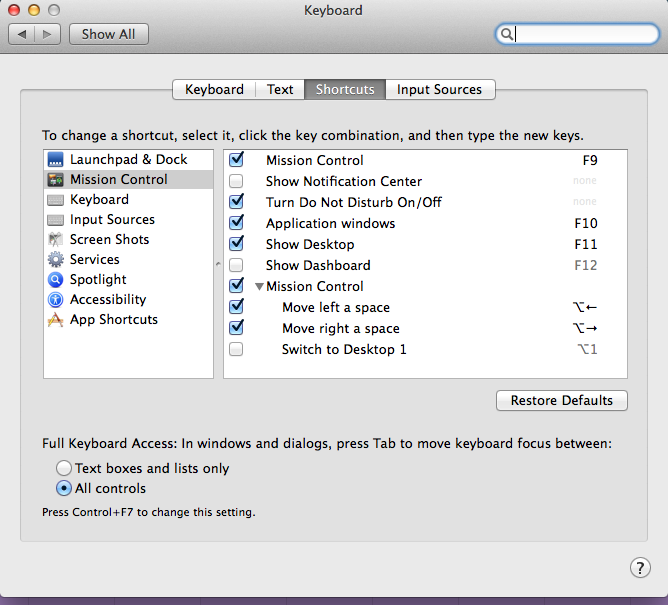Enable the Show Notification Center checkbox
The image size is (668, 605).
click(236, 182)
